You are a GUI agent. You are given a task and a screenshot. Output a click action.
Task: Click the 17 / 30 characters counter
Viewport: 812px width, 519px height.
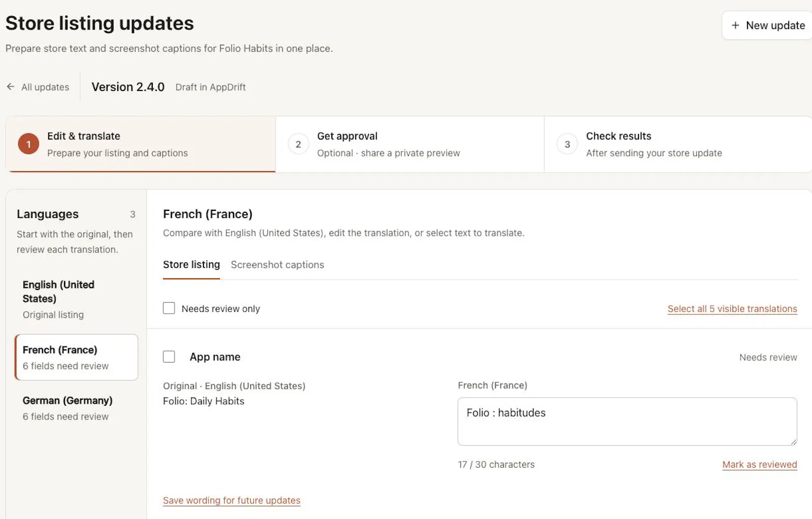coord(496,465)
